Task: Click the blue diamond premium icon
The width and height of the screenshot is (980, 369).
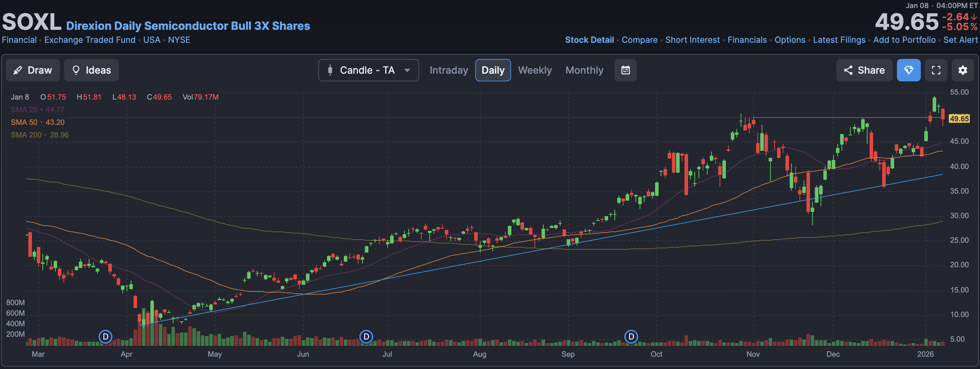Action: (908, 70)
